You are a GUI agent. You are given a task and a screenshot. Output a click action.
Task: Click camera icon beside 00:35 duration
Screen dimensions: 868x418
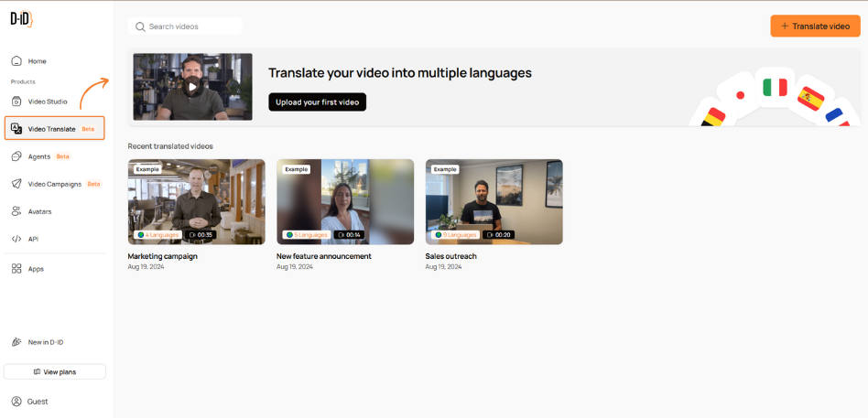(192, 234)
